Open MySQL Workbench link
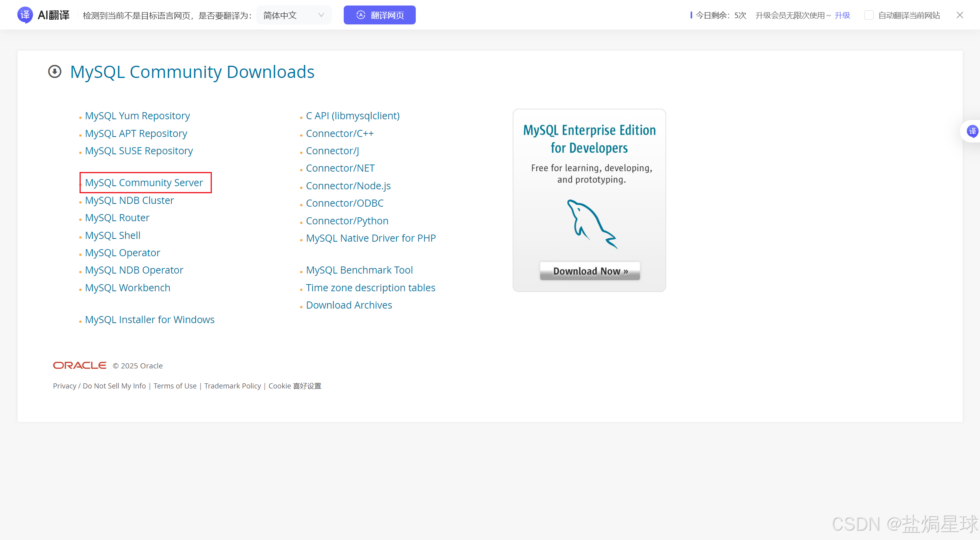The height and width of the screenshot is (540, 980). click(x=128, y=288)
